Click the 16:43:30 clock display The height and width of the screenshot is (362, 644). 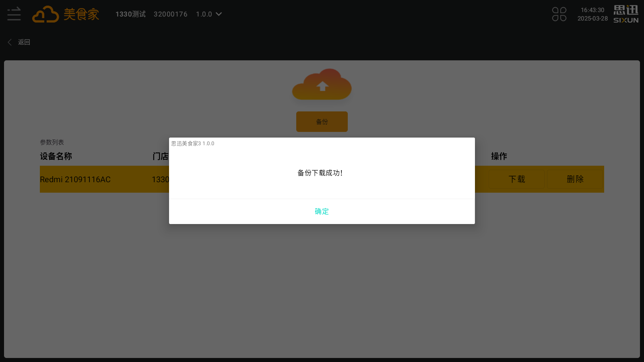(x=592, y=10)
